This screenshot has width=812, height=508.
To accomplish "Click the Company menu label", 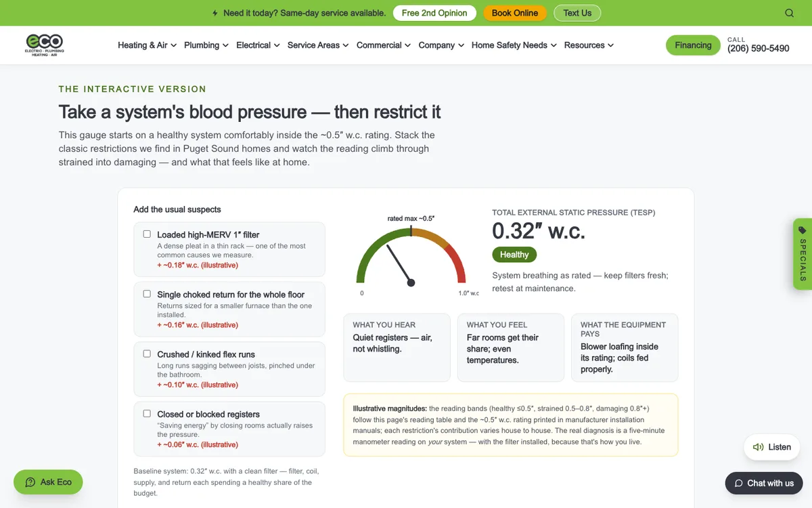I will coord(436,45).
